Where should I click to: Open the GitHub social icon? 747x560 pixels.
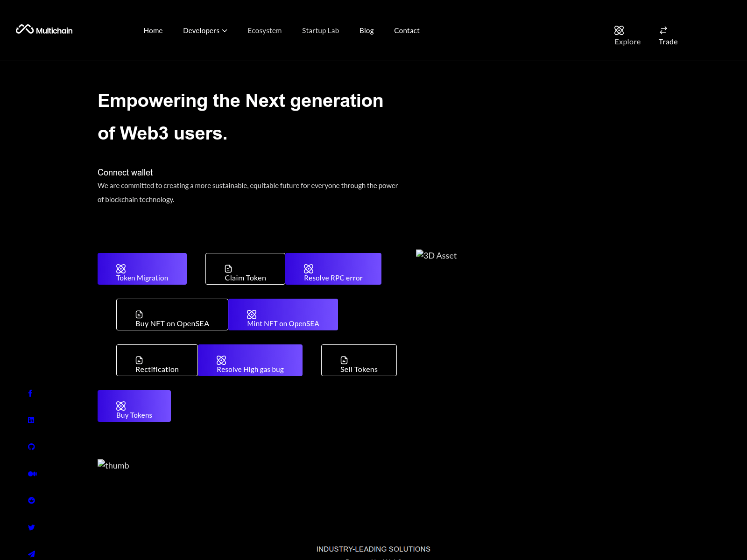31,447
